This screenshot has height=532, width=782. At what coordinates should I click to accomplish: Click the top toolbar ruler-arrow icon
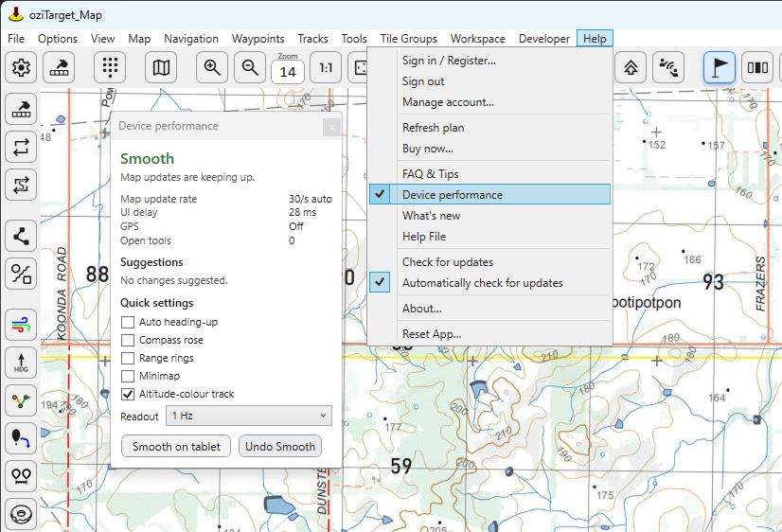[59, 67]
